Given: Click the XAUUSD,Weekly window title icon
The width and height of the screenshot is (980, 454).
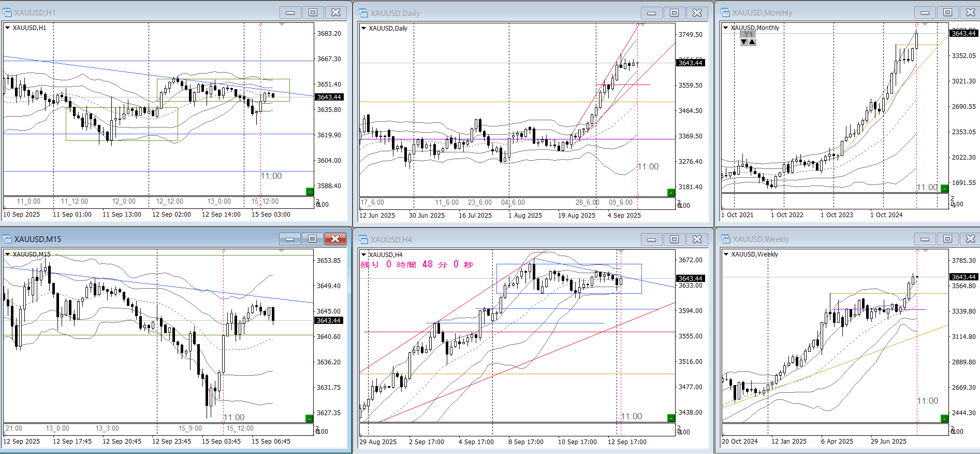Looking at the screenshot, I should click(x=726, y=239).
